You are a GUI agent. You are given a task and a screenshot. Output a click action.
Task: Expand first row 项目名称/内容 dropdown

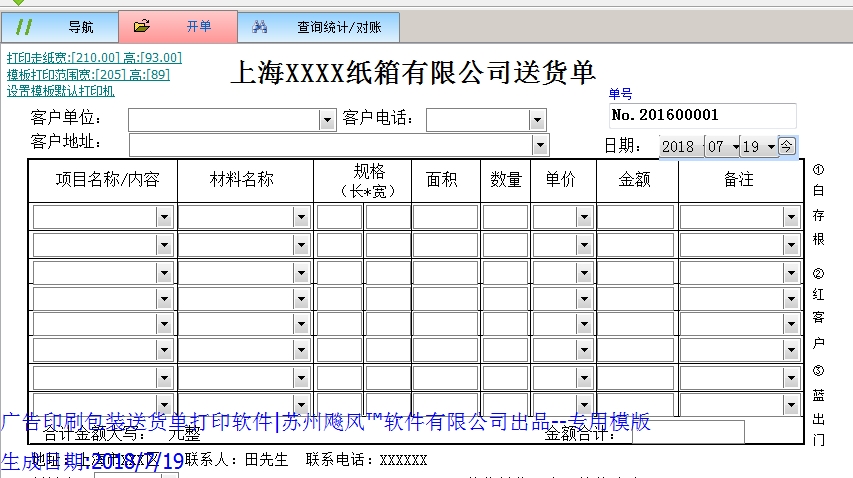click(x=165, y=217)
